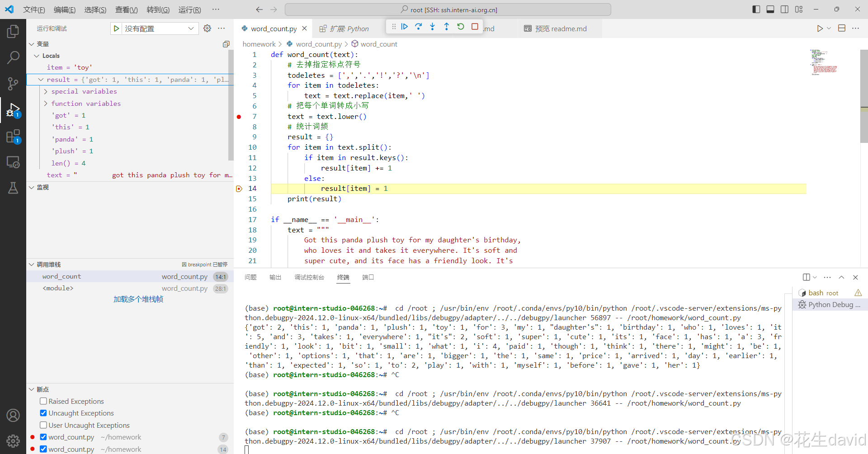
Task: Collapse the 断点 breakpoints section
Action: pyautogui.click(x=32, y=389)
